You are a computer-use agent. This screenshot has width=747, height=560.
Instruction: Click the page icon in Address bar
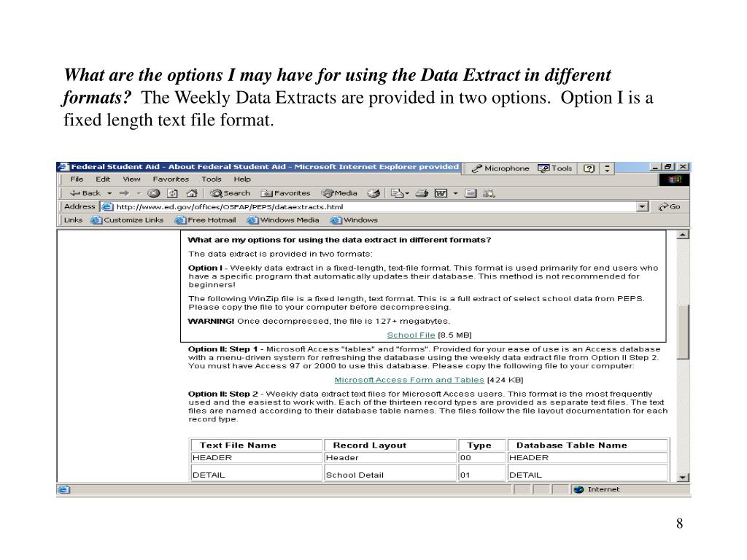point(107,206)
